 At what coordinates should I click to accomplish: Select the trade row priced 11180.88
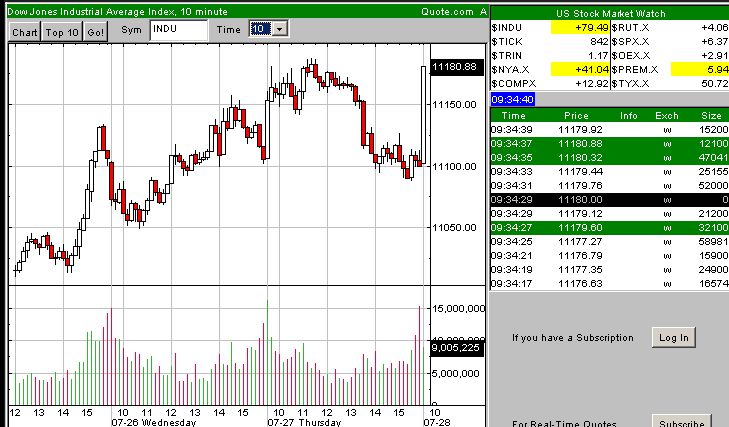(x=610, y=144)
